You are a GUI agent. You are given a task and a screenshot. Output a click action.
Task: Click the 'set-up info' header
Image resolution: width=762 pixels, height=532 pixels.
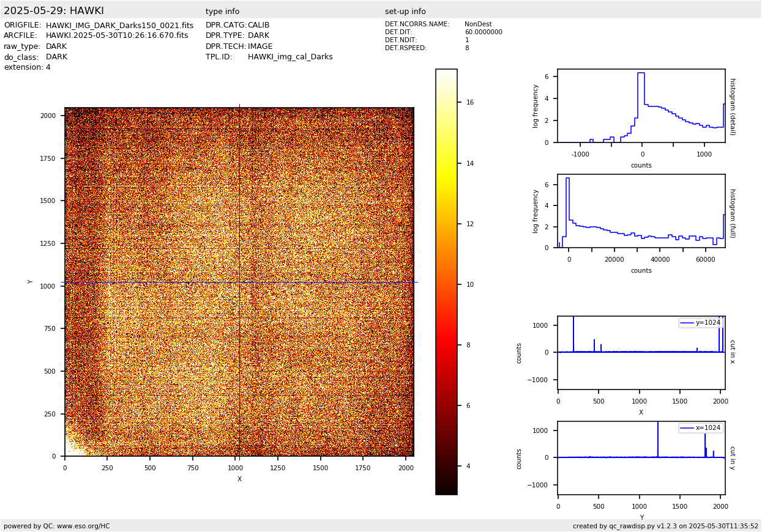[x=405, y=12]
